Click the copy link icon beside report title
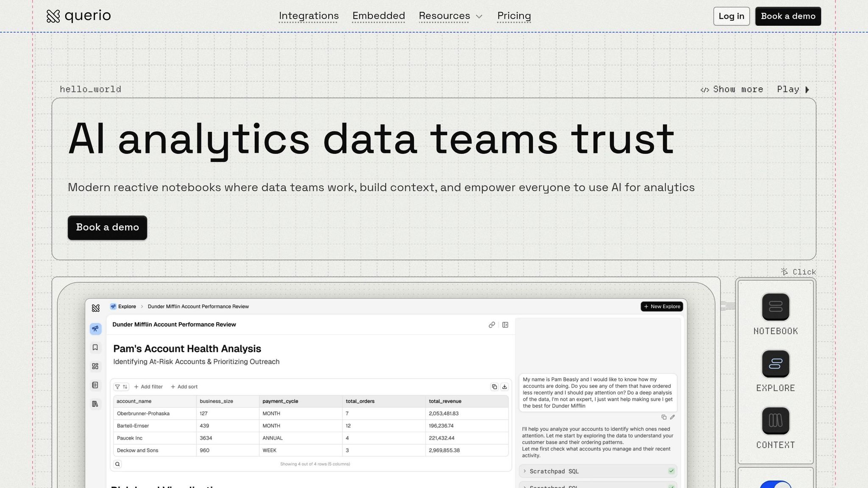 coord(492,325)
